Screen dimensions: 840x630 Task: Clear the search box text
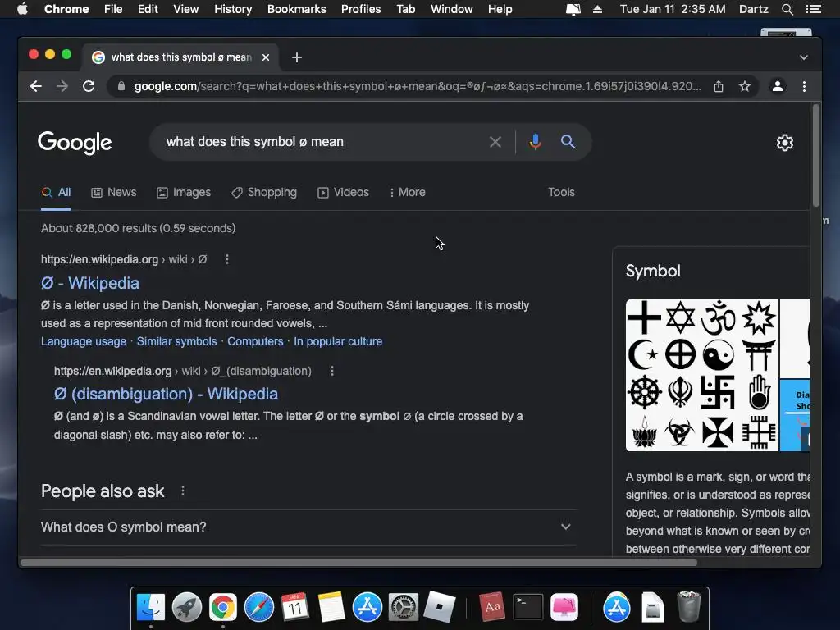point(495,142)
